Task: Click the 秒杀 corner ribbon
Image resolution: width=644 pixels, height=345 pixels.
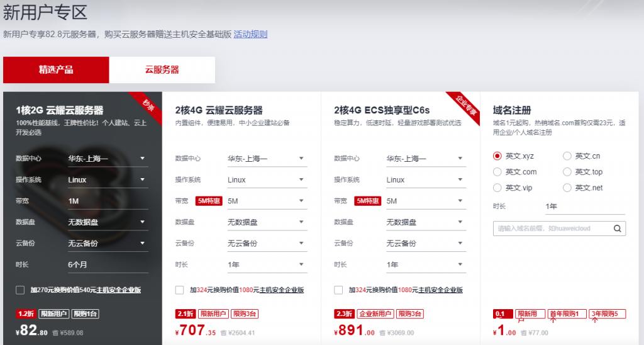Action: pos(148,105)
